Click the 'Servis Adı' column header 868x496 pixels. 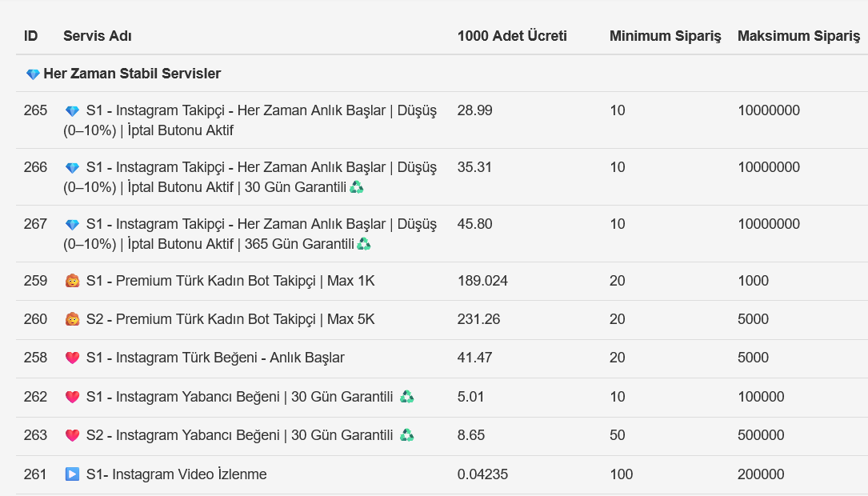98,36
